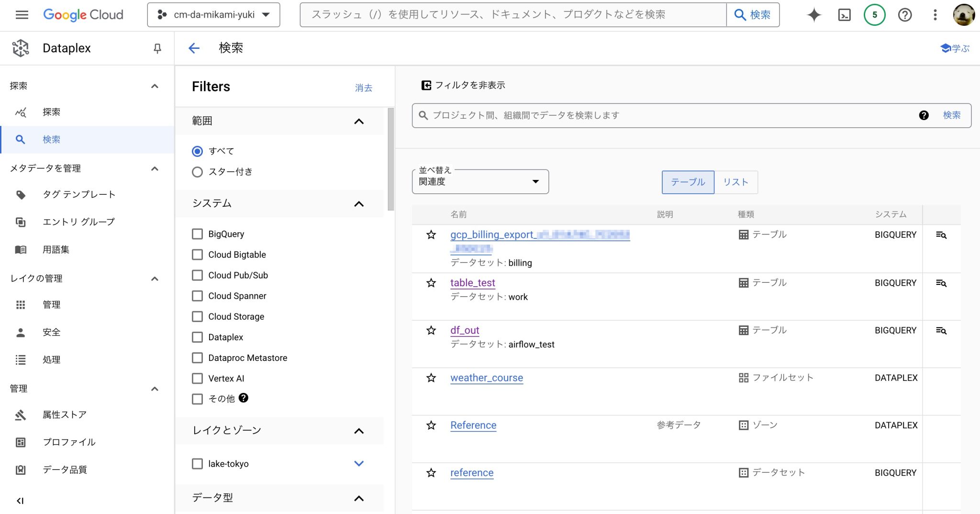Screen dimensions: 980x514
Task: Open the vertical dots overflow menu
Action: pyautogui.click(x=935, y=15)
